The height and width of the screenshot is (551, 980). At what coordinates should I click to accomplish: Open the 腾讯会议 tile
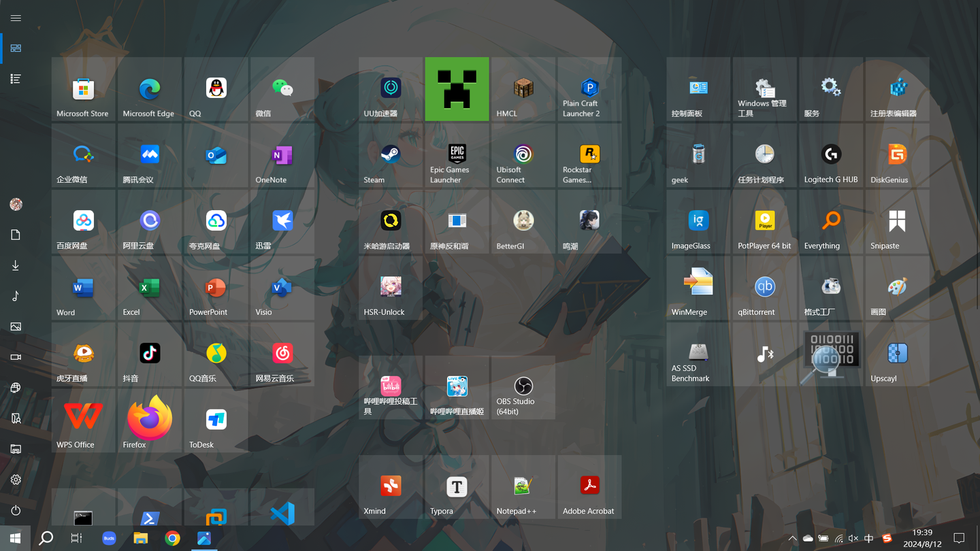click(x=149, y=155)
